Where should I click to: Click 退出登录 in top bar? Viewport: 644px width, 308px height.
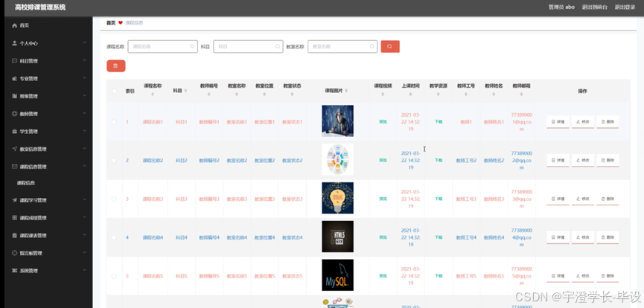point(625,7)
